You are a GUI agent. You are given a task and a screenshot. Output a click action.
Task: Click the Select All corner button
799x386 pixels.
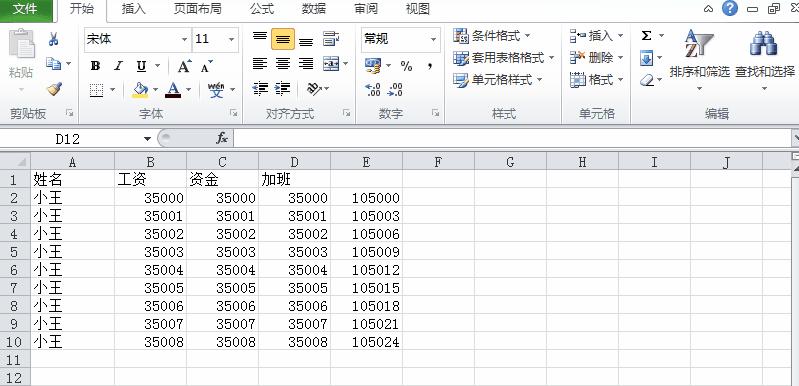pyautogui.click(x=15, y=162)
